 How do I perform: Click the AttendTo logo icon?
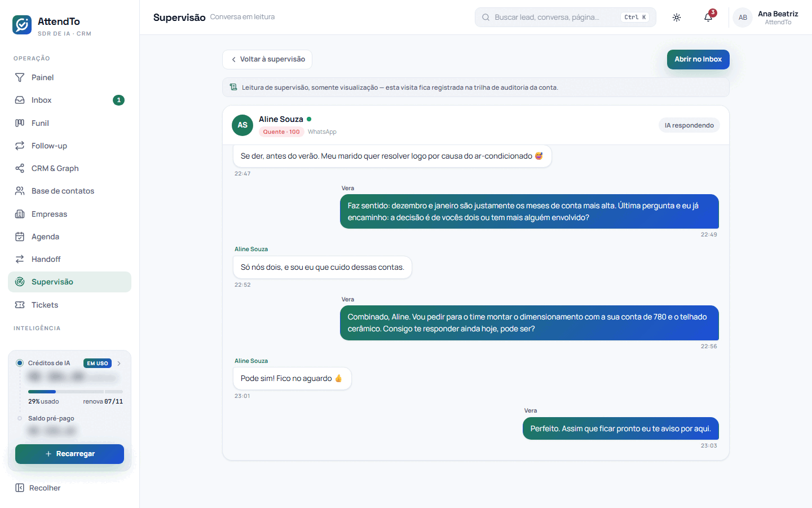pyautogui.click(x=22, y=25)
